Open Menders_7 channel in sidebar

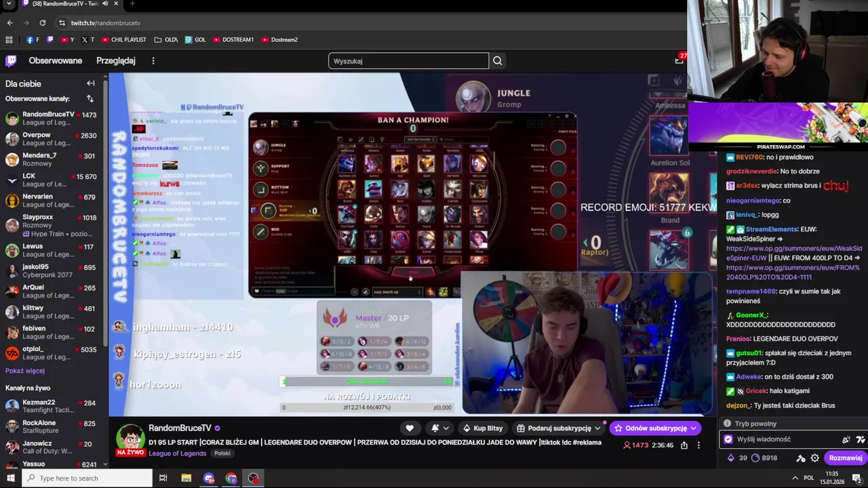point(52,159)
